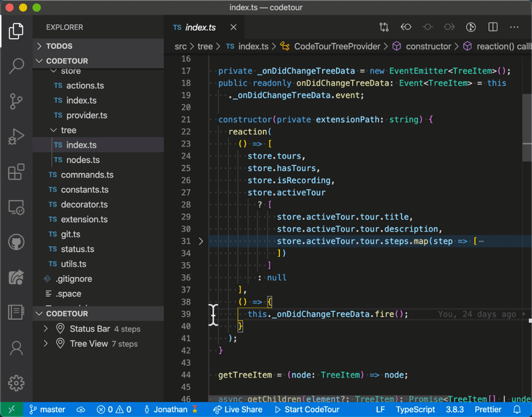Open git.ts file
The width and height of the screenshot is (532, 417).
click(x=99, y=234)
